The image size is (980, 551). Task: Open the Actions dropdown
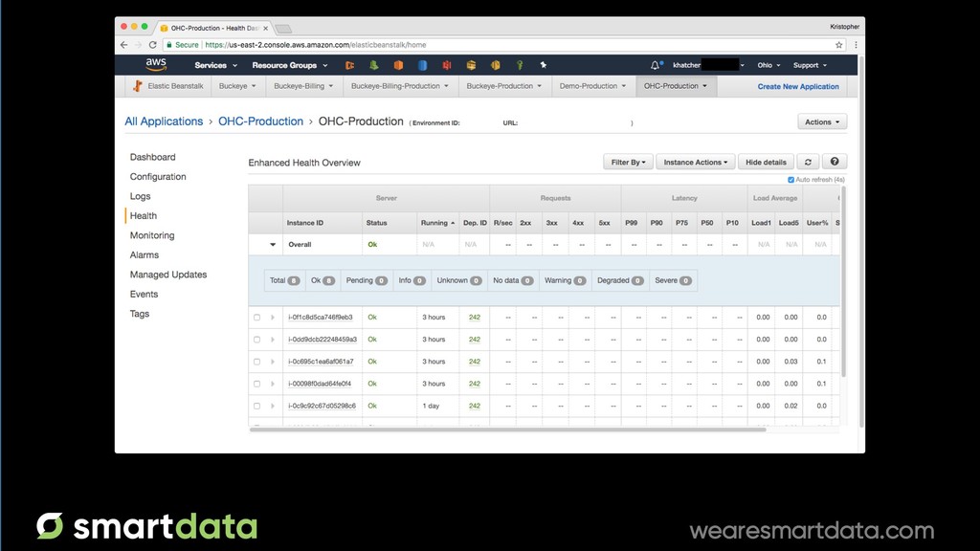click(x=822, y=121)
